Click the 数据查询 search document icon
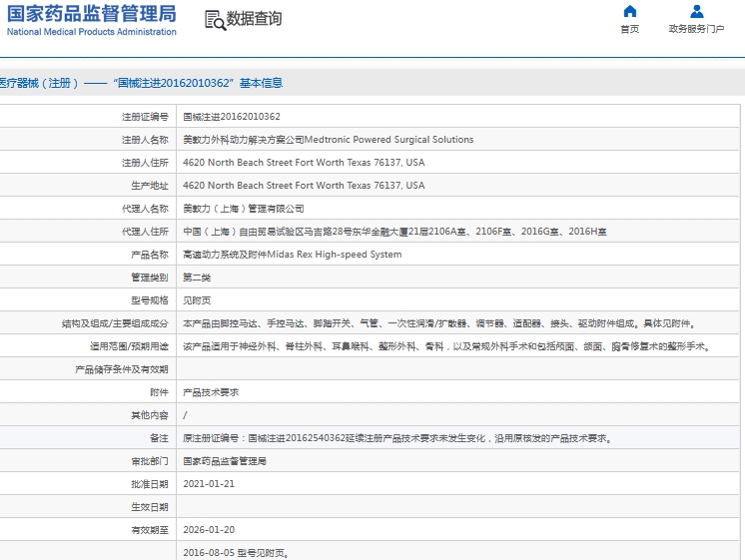 point(216,20)
